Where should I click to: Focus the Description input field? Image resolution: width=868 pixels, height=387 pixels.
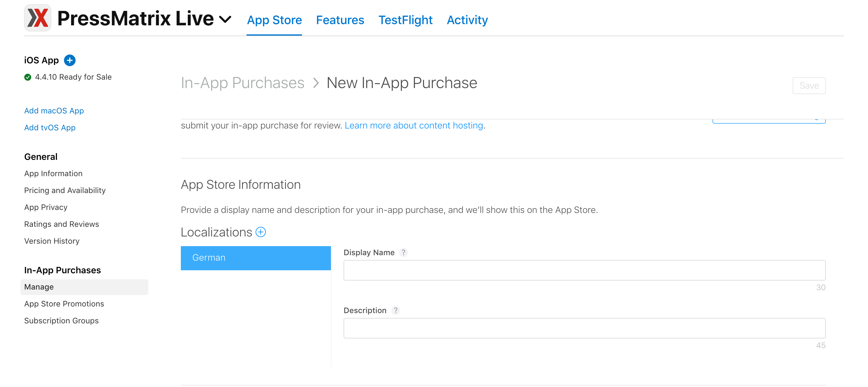point(584,328)
